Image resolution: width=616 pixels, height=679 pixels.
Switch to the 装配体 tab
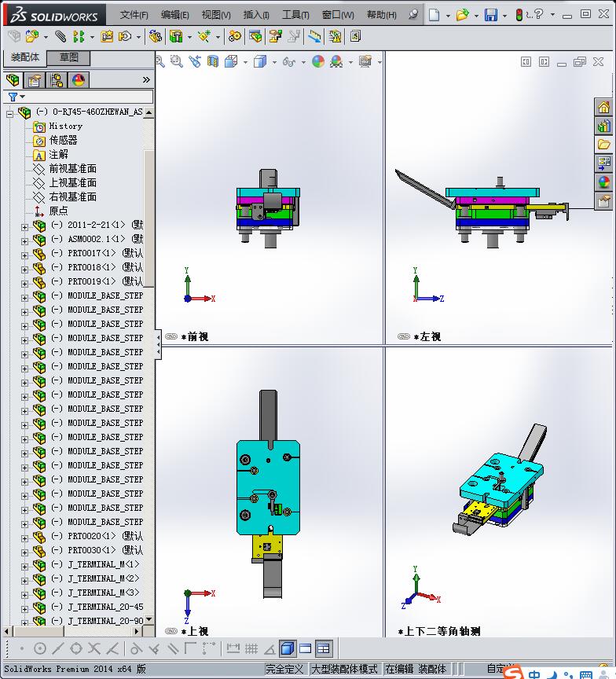(25, 57)
